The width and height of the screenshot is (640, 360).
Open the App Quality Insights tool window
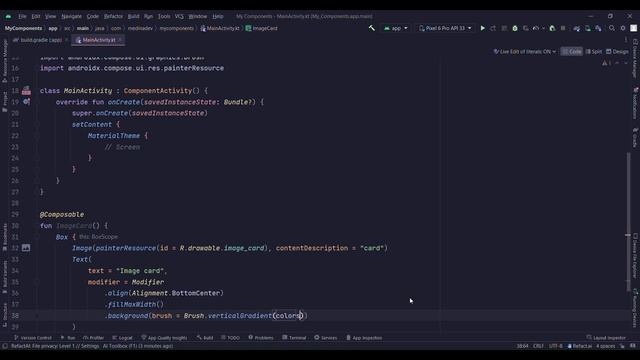[164, 338]
